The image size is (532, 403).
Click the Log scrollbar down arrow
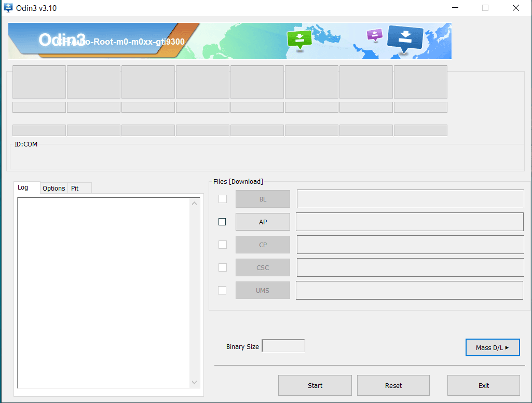195,382
